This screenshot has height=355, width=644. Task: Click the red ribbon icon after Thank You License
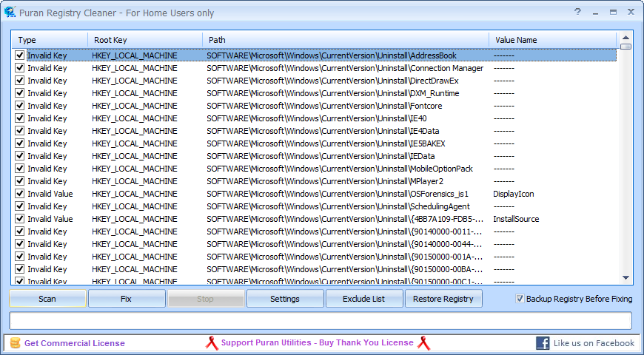click(x=423, y=343)
